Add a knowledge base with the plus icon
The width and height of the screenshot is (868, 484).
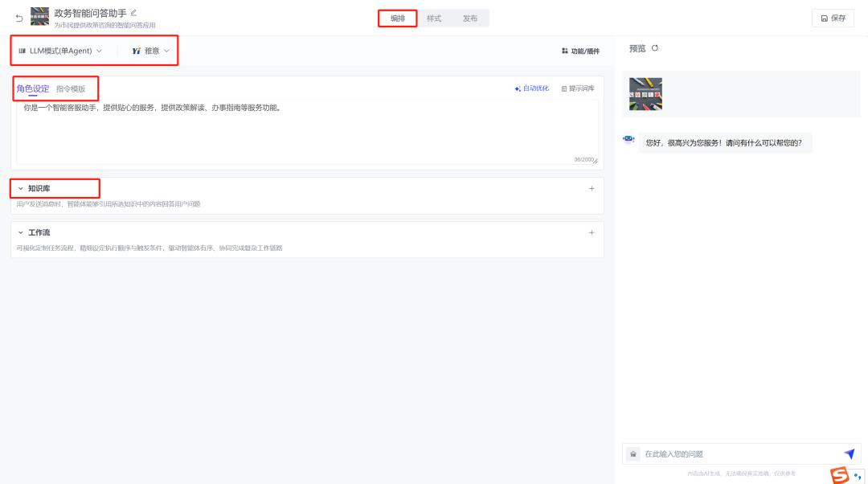pos(592,188)
